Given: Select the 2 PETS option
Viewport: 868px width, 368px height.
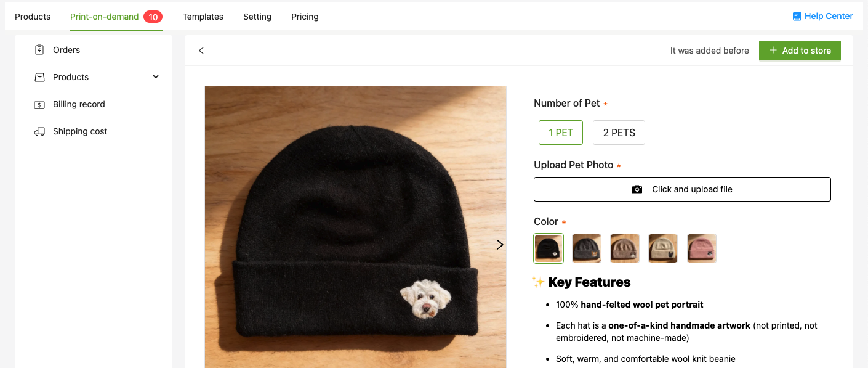Looking at the screenshot, I should click(x=619, y=133).
